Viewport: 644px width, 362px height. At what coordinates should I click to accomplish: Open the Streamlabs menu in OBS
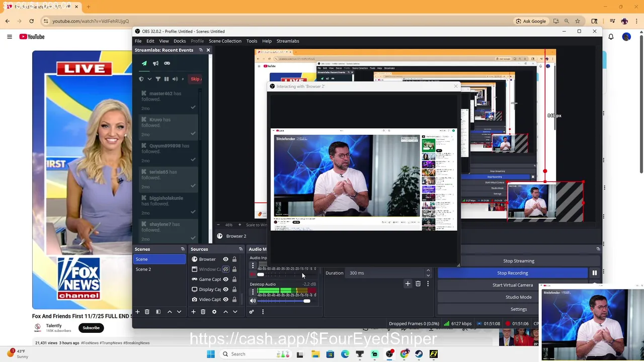coord(288,41)
